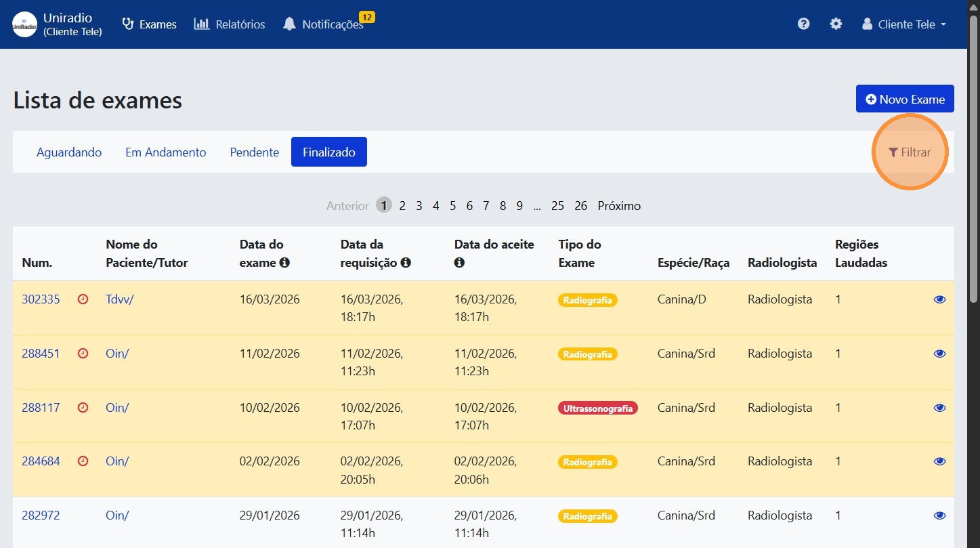Screen dimensions: 980x548
Task: Expand pagination ellipsis for more pages
Action: (537, 206)
